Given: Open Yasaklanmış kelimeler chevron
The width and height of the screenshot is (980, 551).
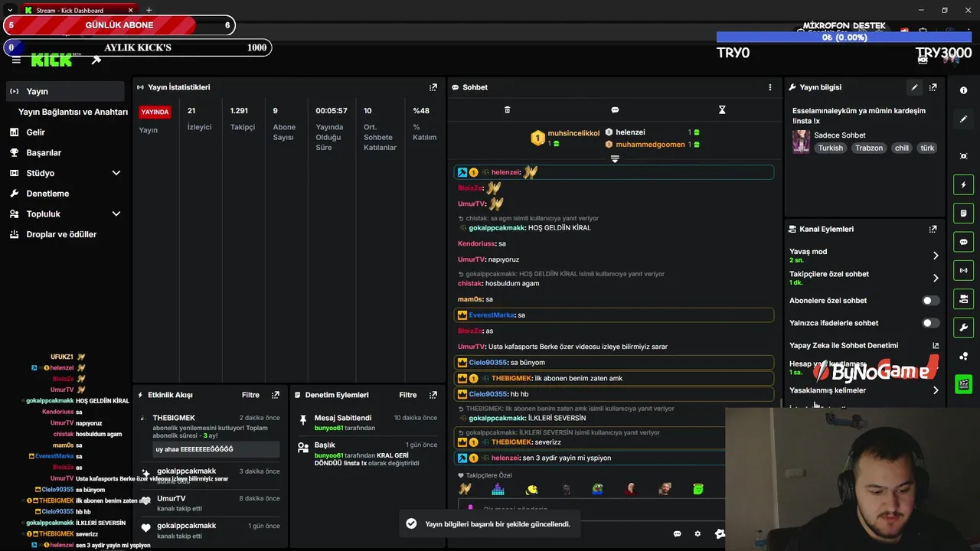Looking at the screenshot, I should [x=936, y=390].
